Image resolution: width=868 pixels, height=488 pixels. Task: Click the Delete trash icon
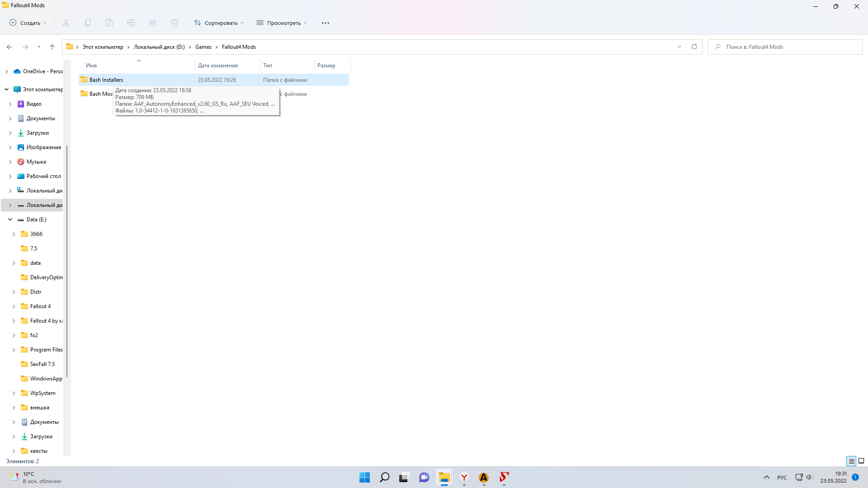175,23
